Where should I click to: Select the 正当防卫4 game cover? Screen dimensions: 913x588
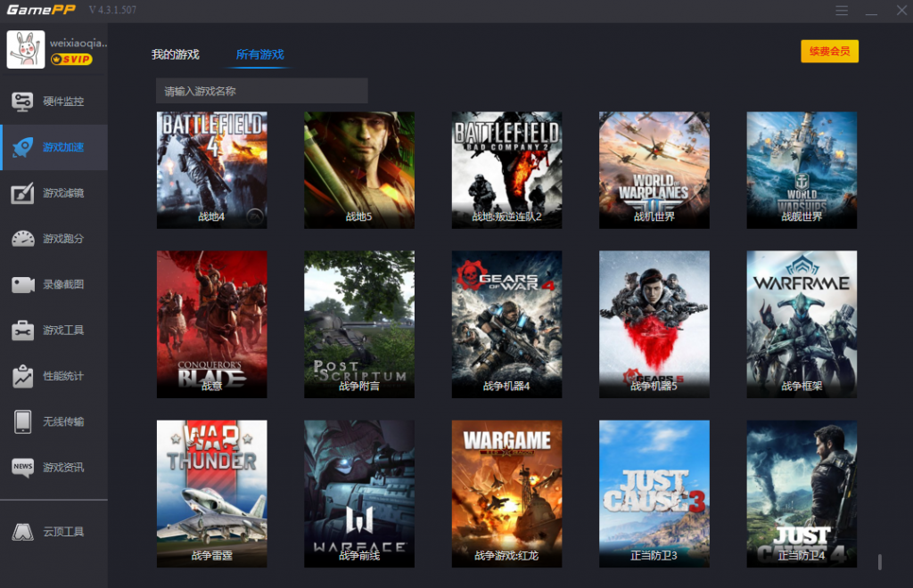[x=802, y=494]
